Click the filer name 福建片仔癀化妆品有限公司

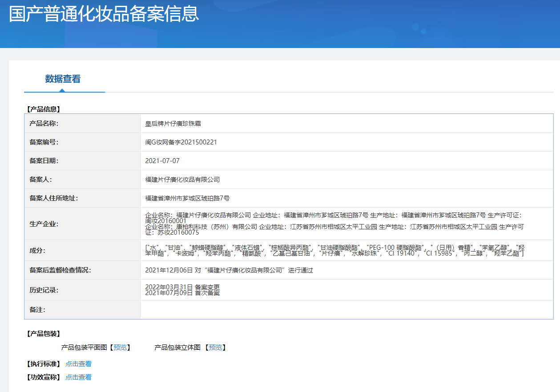point(182,180)
